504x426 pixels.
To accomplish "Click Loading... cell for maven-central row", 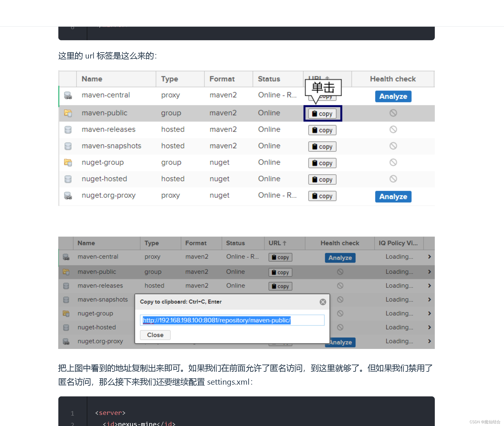I will 399,257.
